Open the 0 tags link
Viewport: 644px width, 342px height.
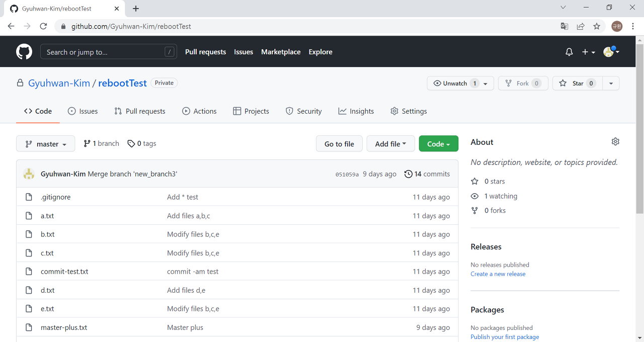(x=142, y=143)
